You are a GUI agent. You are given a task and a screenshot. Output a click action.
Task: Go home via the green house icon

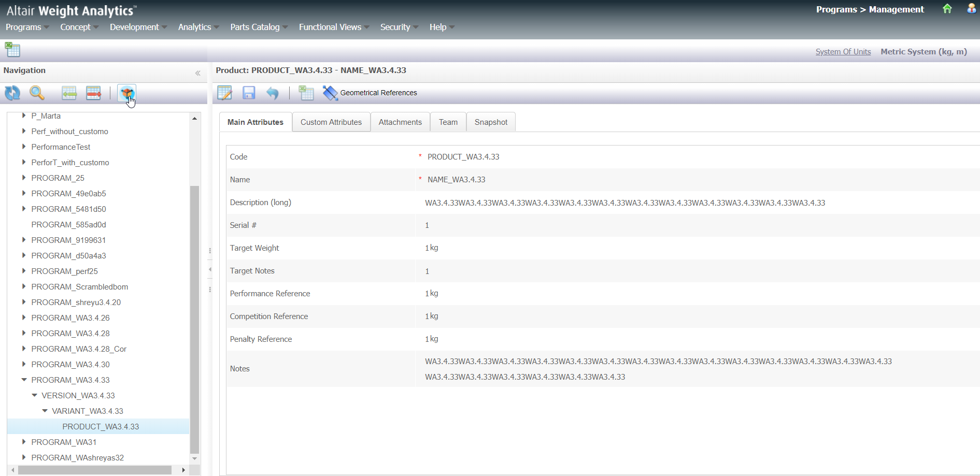(947, 9)
